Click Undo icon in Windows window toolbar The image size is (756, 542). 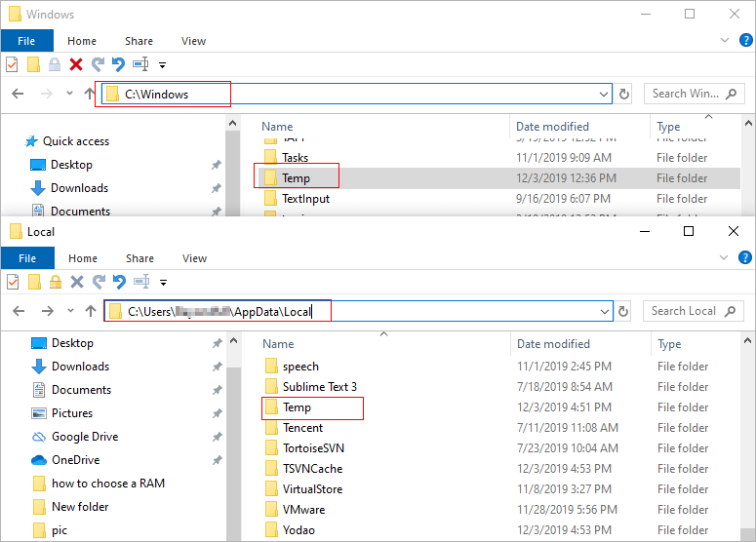(118, 64)
